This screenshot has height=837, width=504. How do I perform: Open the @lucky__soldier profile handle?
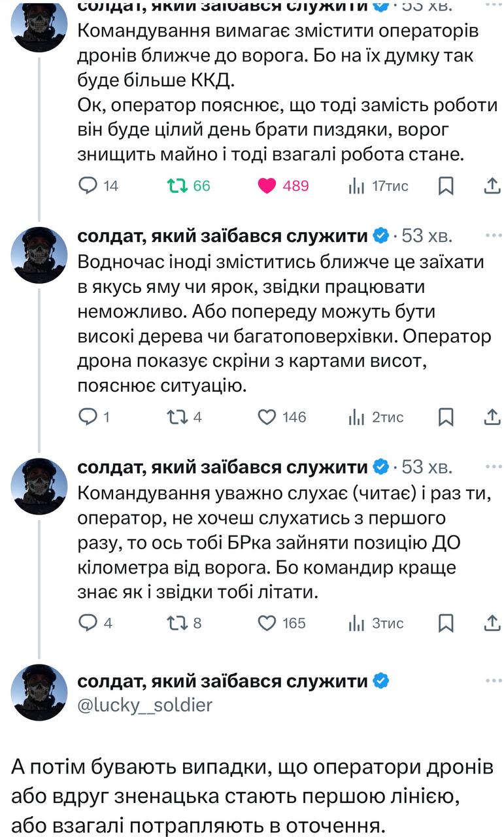point(144,706)
